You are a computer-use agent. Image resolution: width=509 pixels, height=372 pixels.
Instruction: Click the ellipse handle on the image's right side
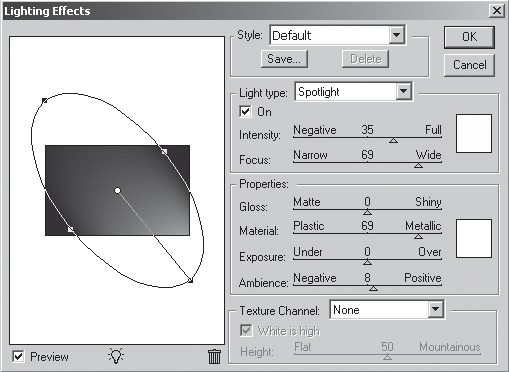164,152
